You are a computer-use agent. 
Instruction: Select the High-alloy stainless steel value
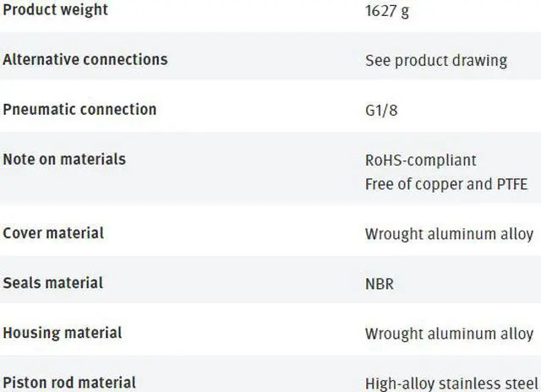(451, 384)
